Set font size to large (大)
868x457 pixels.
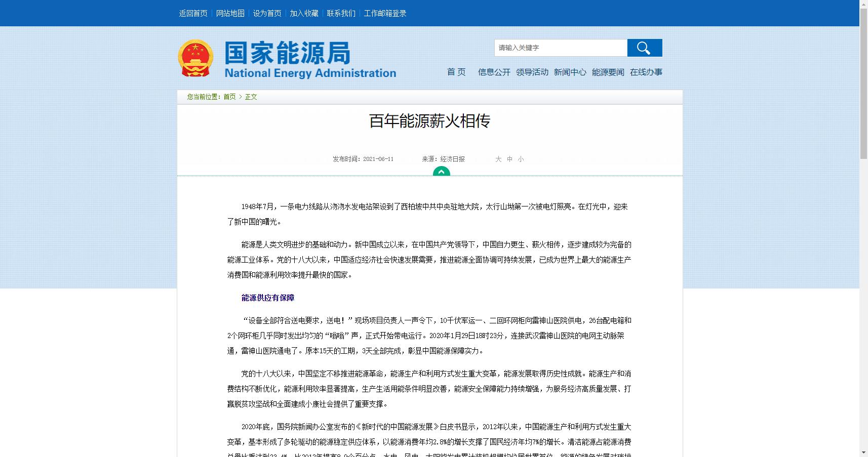coord(498,159)
